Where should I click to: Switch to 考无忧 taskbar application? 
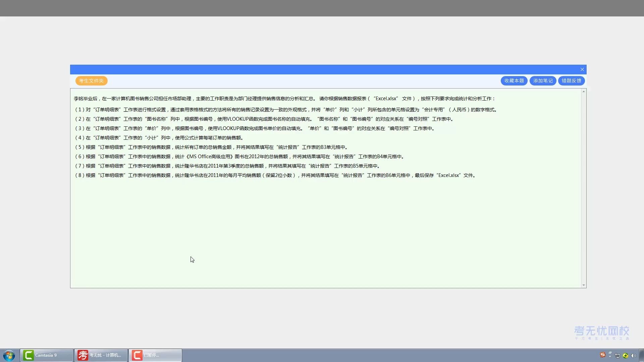[101, 355]
